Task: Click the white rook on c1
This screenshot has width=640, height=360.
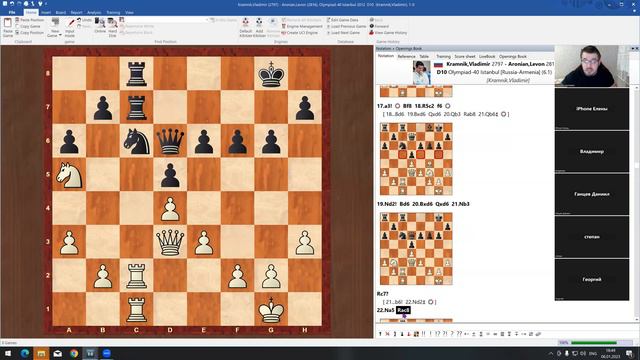Action: (136, 309)
